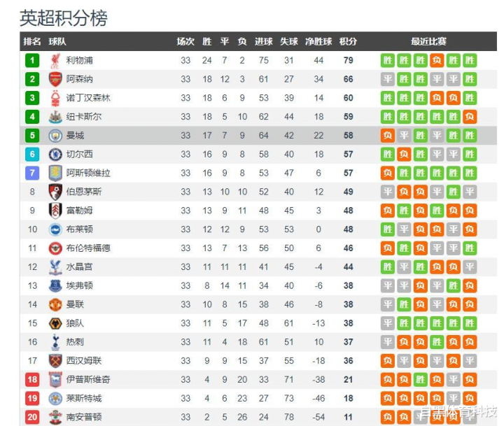
Task: Click the 进球 column header
Action: [264, 41]
